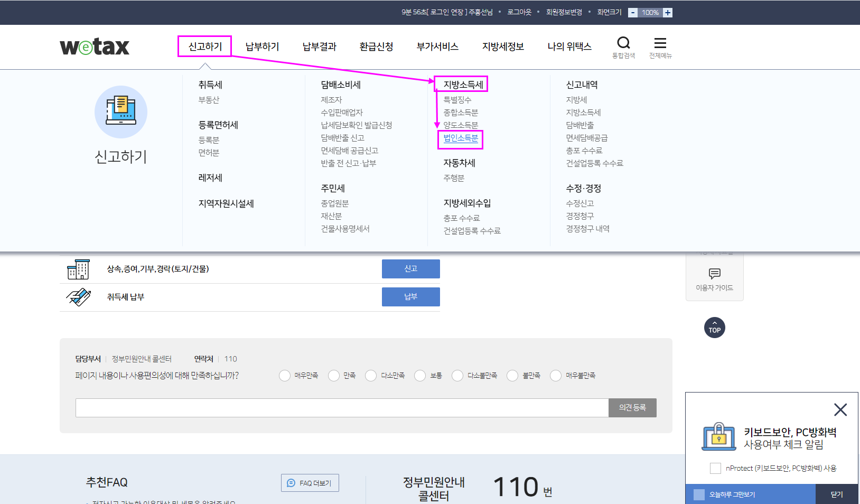Viewport: 860px width, 504px height.
Task: Focus the opinion text input field
Action: [x=342, y=408]
